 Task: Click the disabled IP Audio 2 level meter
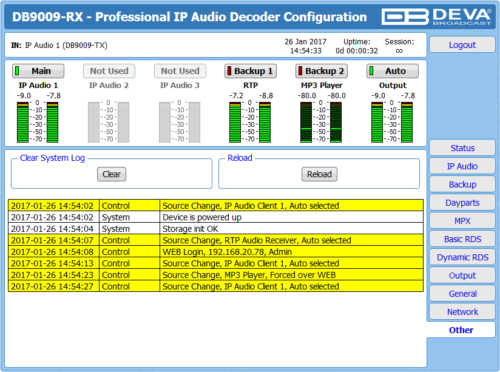tap(109, 122)
